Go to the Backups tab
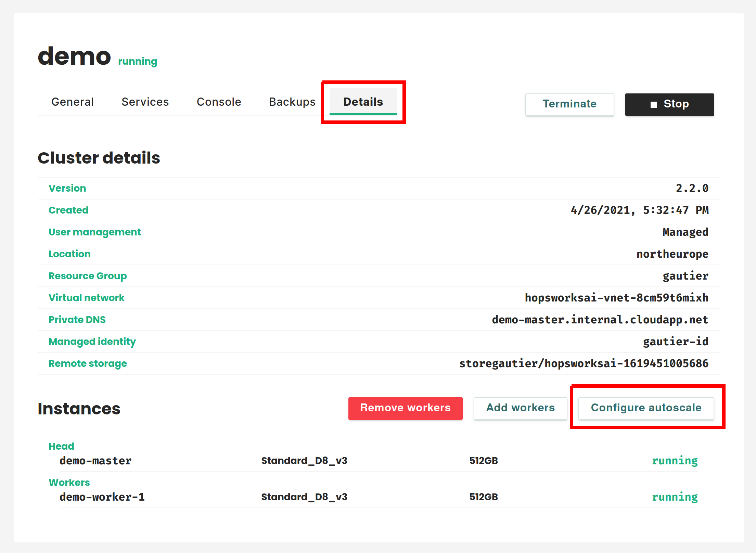This screenshot has width=756, height=553. click(292, 102)
